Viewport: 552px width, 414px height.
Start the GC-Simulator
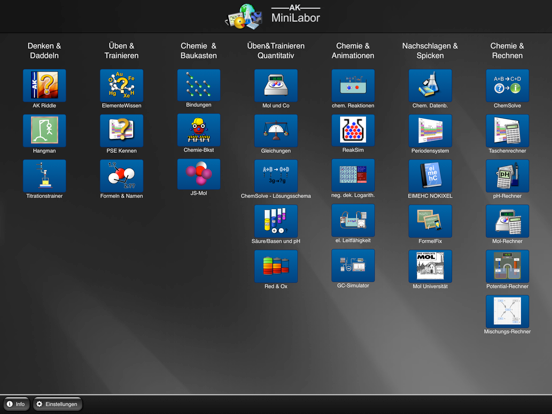point(353,265)
